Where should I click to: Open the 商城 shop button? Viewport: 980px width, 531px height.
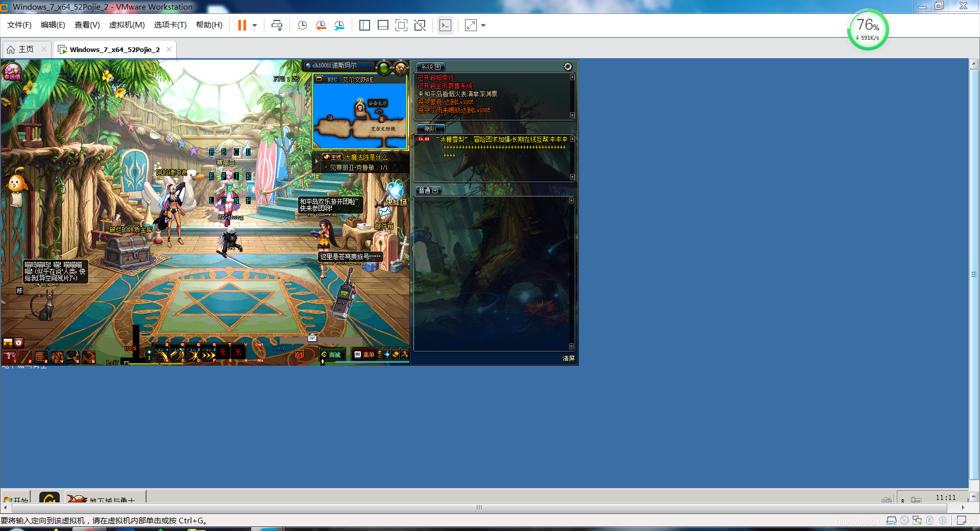(x=332, y=355)
